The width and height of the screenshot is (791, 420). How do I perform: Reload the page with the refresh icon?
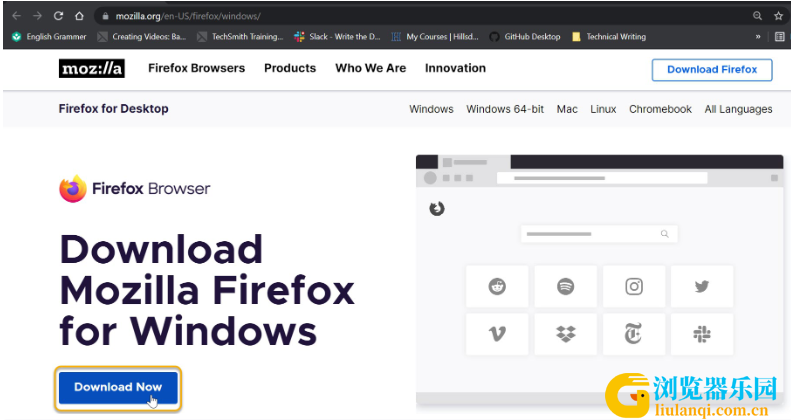[59, 16]
